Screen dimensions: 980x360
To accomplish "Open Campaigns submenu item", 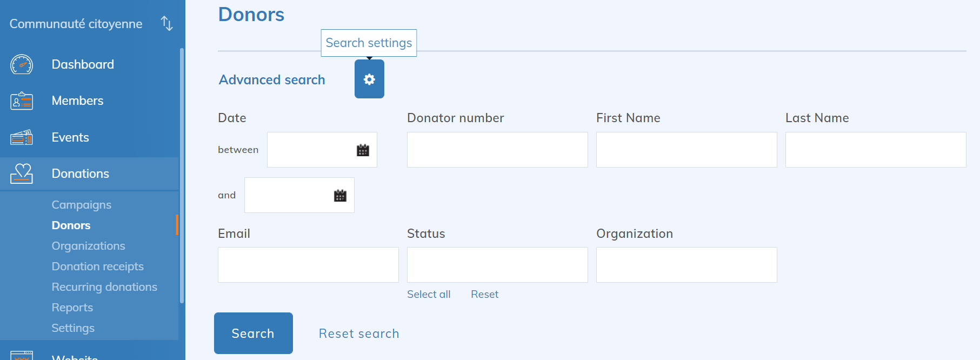I will 82,205.
